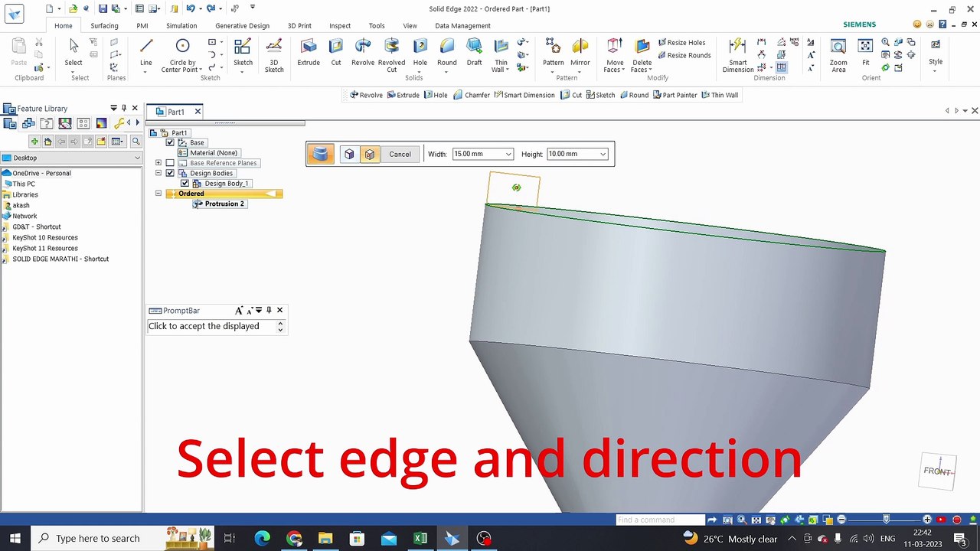Select the Extrude tool in the ribbon

pos(309,52)
